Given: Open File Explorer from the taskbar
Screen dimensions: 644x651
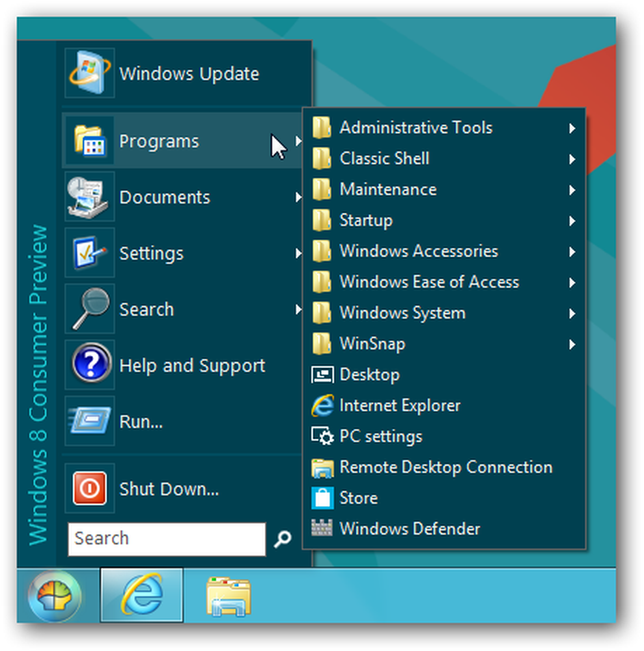Looking at the screenshot, I should point(229,596).
